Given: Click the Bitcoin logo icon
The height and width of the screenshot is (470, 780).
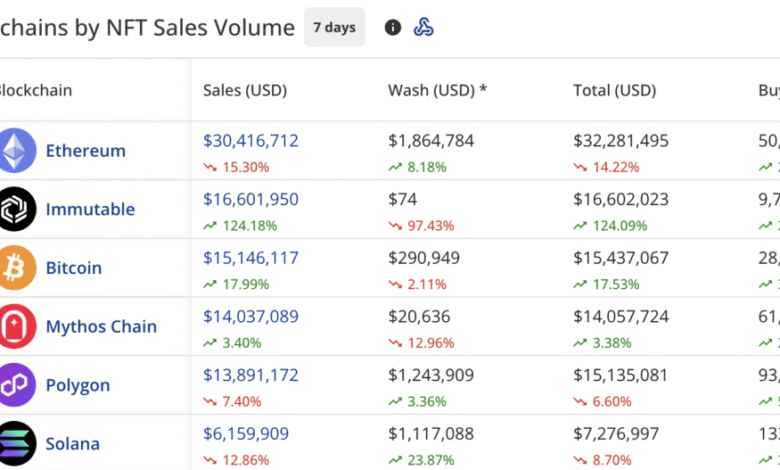Looking at the screenshot, I should pyautogui.click(x=15, y=268).
